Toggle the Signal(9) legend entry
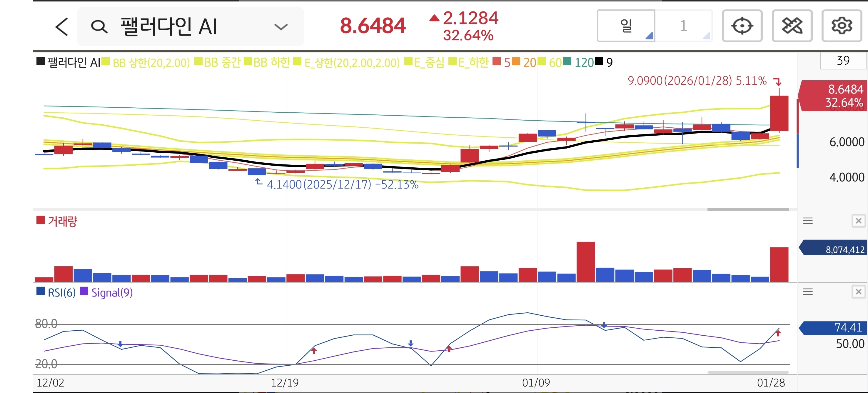 tap(111, 292)
